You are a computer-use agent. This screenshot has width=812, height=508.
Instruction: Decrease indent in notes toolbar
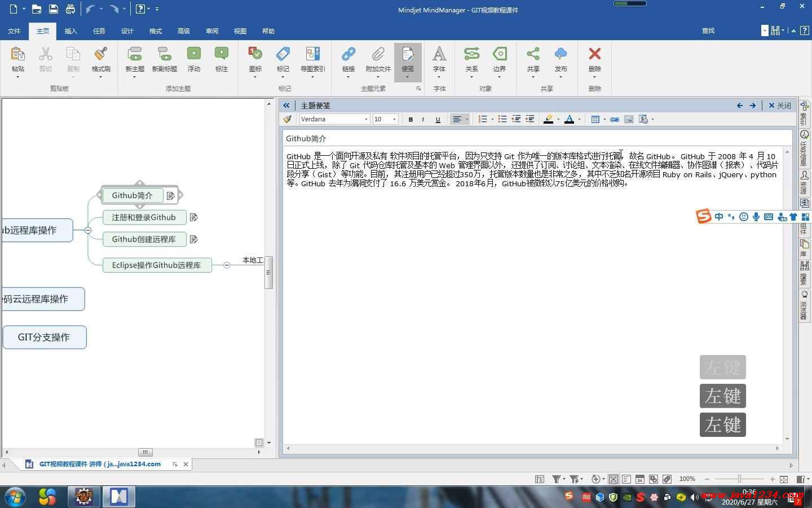pyautogui.click(x=516, y=119)
